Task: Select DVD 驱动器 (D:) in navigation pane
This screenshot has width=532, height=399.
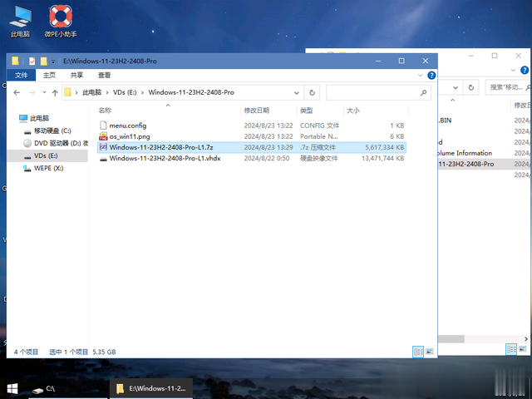Action: (56, 143)
